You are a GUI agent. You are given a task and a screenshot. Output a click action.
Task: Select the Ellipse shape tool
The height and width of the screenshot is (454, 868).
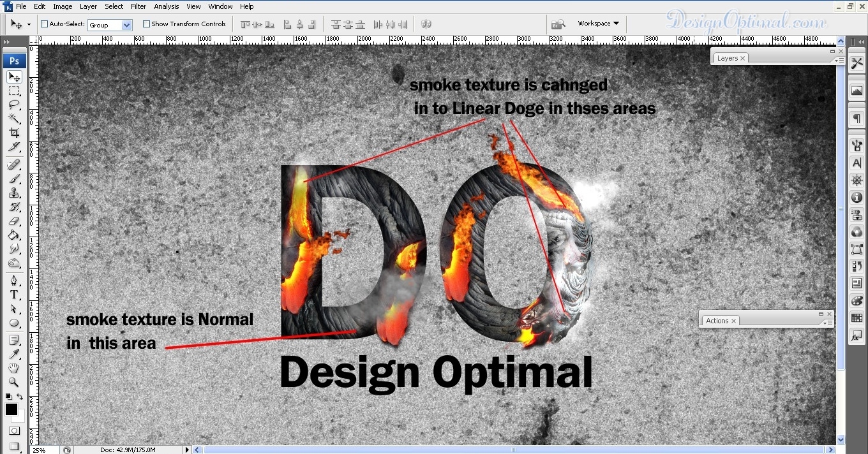(x=14, y=323)
